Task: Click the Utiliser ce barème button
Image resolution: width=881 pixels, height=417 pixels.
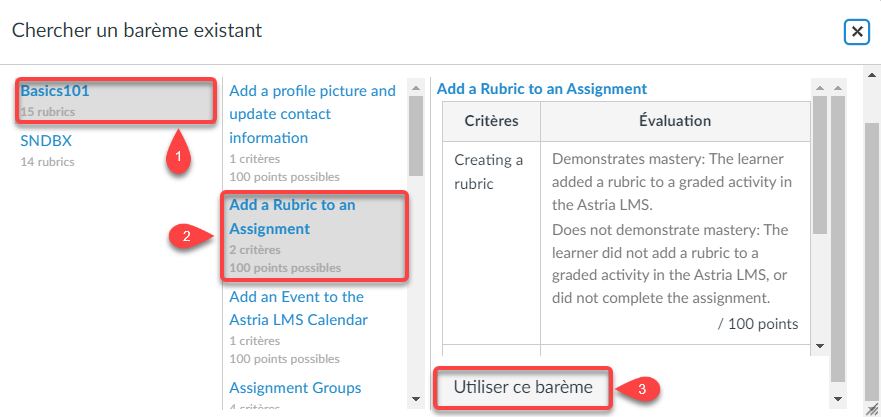Action: coord(523,387)
